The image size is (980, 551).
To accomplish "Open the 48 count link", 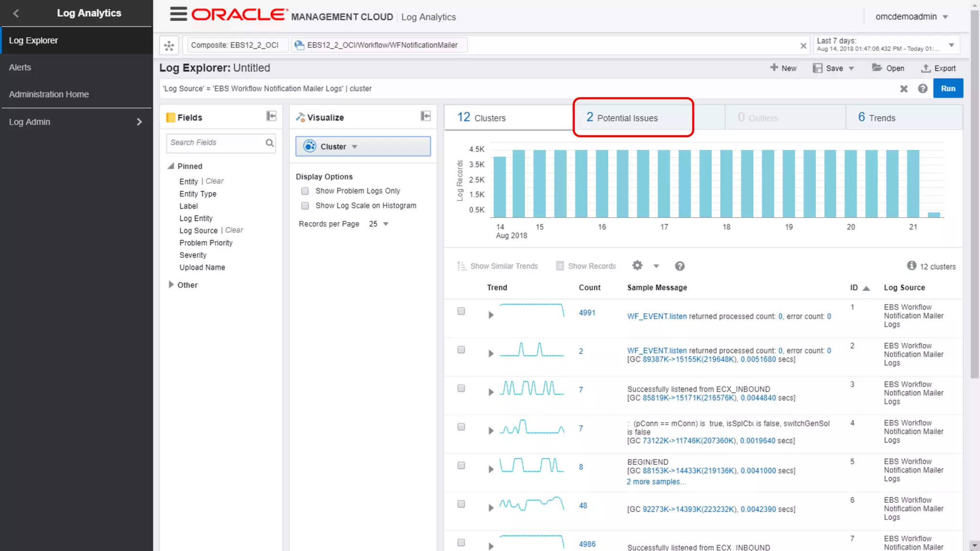I will pos(583,506).
